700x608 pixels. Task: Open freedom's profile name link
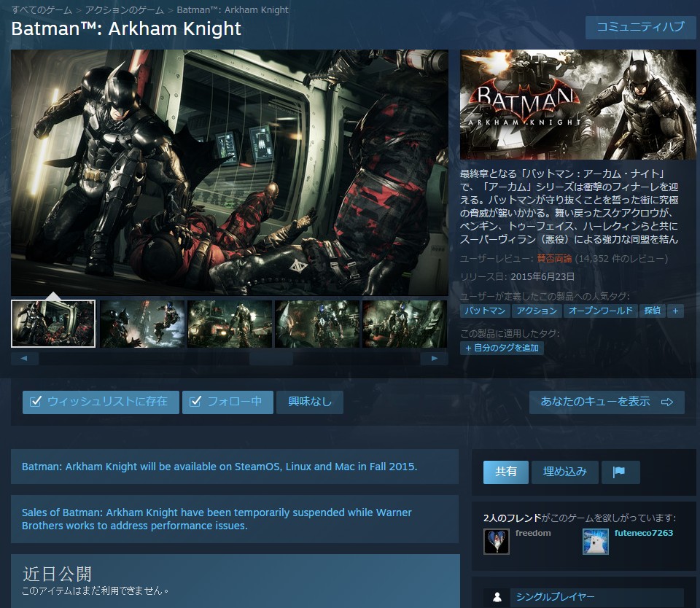click(x=533, y=533)
